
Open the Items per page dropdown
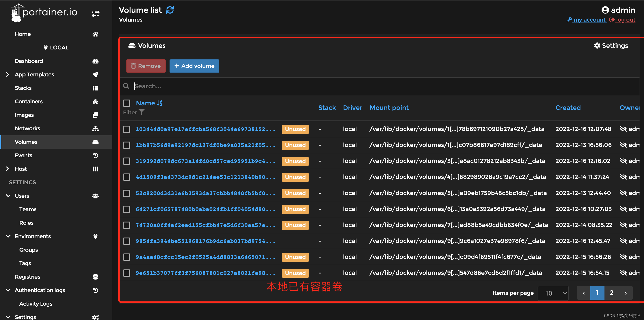tap(553, 293)
